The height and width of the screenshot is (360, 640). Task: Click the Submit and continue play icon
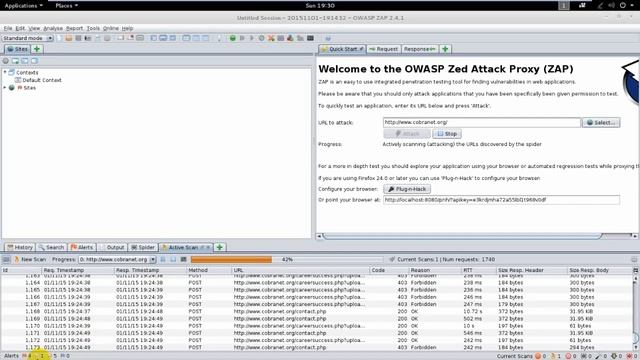tap(252, 38)
